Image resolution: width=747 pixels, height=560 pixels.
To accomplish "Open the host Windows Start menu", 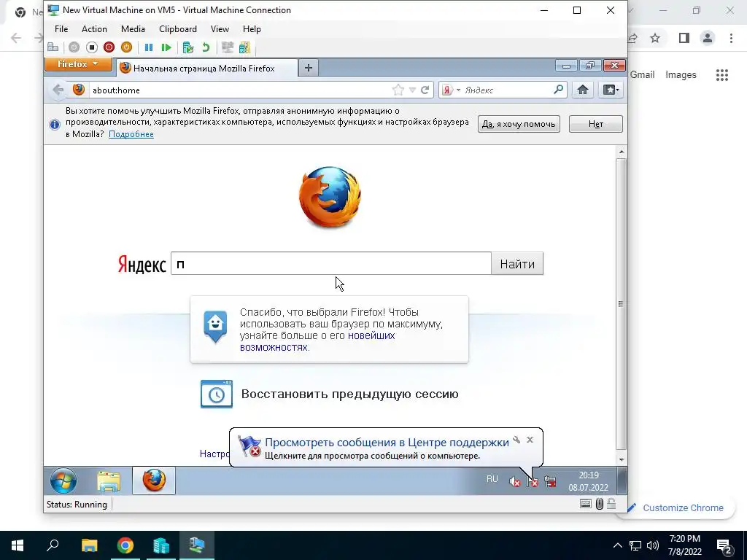I will [x=18, y=545].
